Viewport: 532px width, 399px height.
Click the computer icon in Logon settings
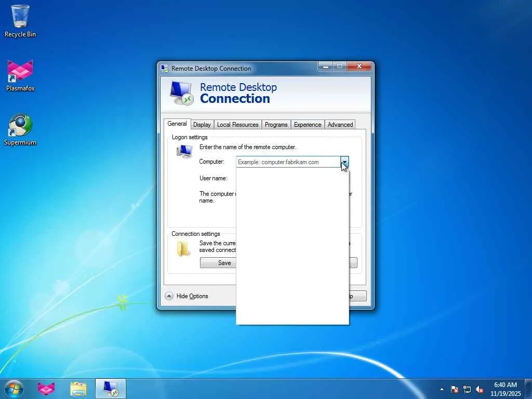[184, 151]
